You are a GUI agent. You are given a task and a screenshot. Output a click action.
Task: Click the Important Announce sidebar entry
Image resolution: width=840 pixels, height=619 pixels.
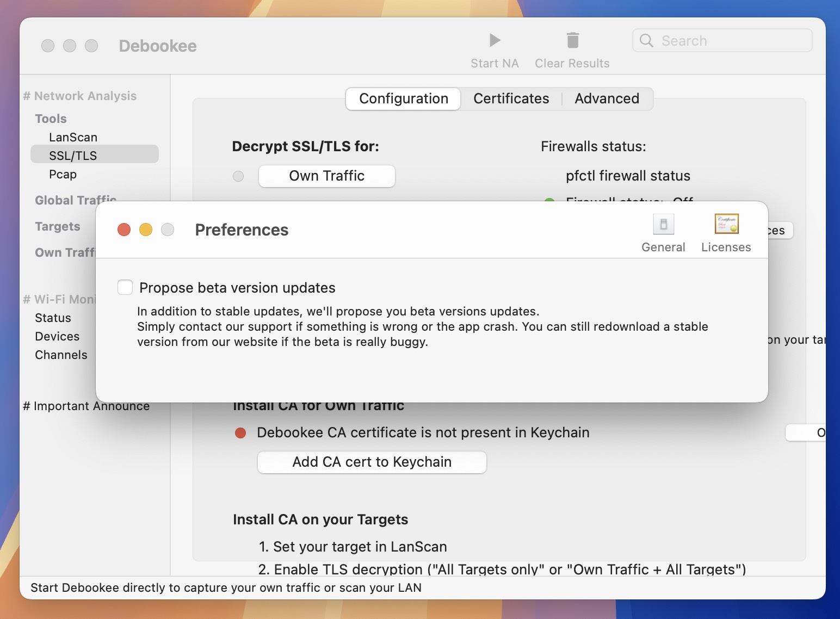pyautogui.click(x=87, y=406)
